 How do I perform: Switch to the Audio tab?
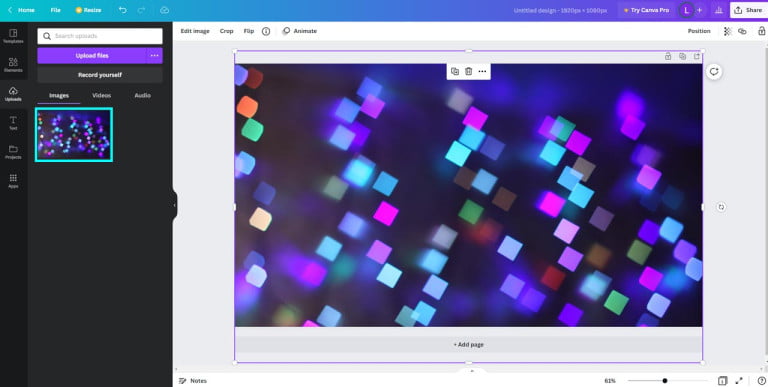[143, 96]
